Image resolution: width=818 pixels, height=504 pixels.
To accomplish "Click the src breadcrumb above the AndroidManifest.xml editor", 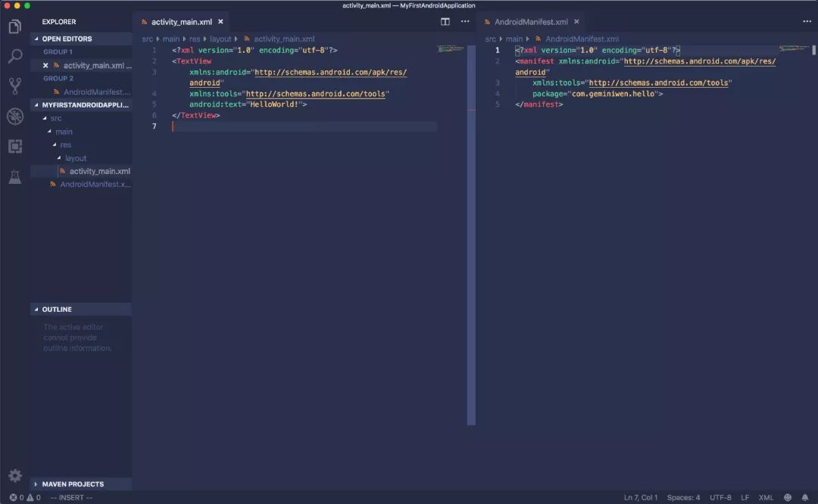I will 490,39.
